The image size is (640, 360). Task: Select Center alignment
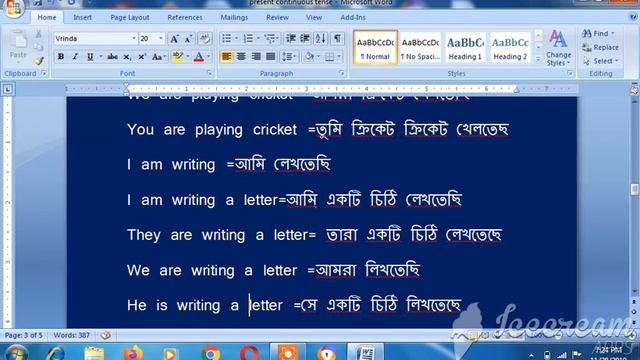click(241, 57)
